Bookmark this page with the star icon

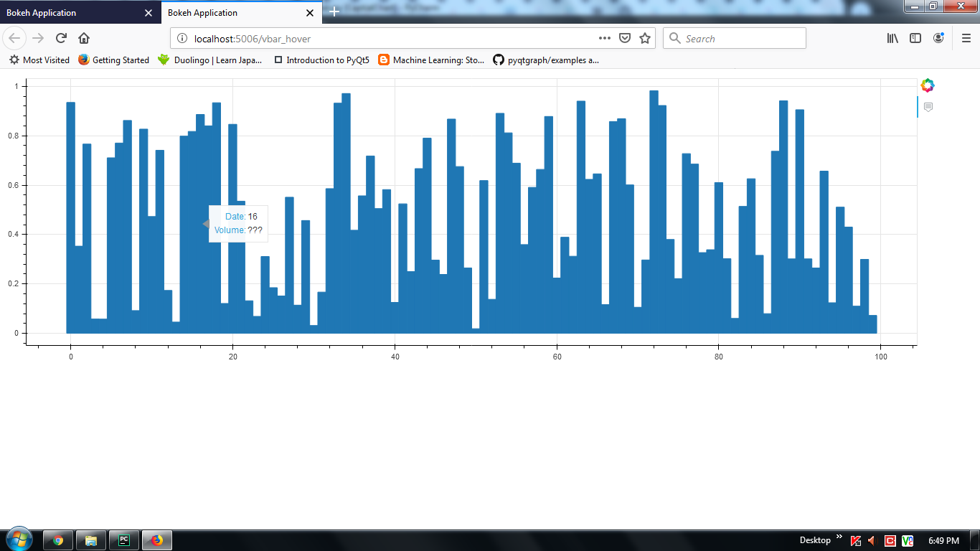[x=645, y=38]
